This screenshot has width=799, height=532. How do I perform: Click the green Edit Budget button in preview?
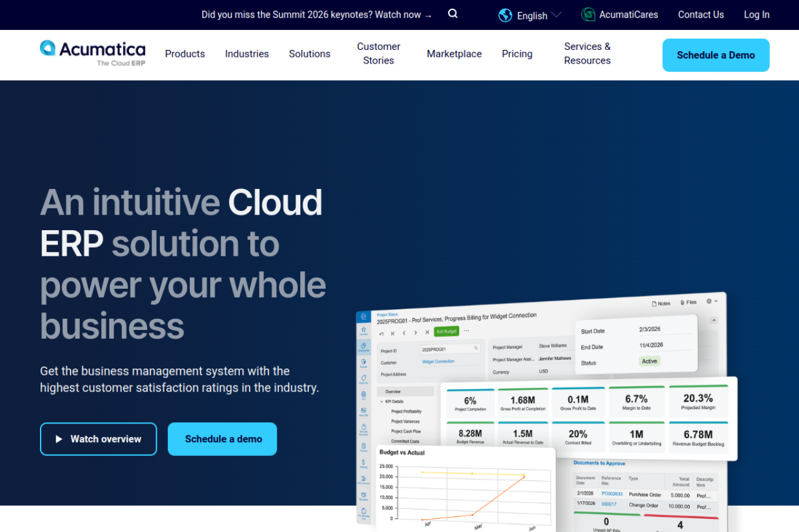[446, 331]
